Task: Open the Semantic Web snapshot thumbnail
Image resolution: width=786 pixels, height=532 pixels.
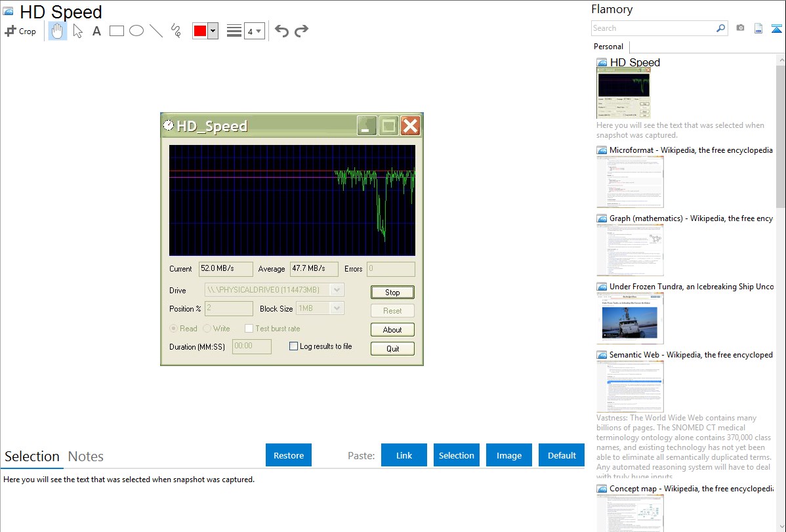Action: [630, 386]
